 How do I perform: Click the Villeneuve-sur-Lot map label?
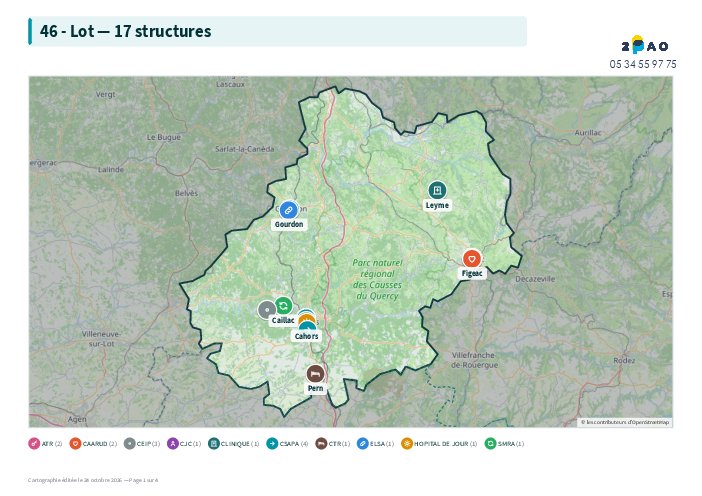(x=101, y=339)
